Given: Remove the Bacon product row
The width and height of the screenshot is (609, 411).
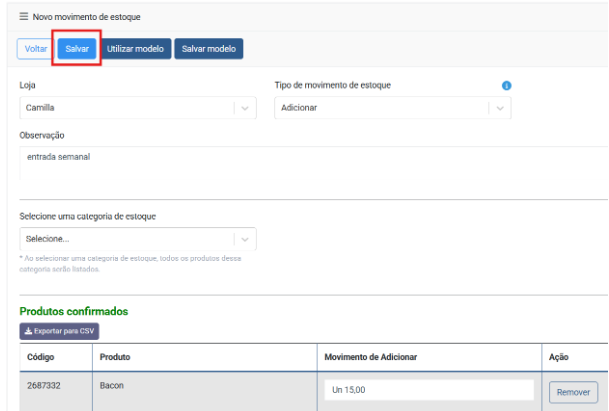Looking at the screenshot, I should 573,392.
